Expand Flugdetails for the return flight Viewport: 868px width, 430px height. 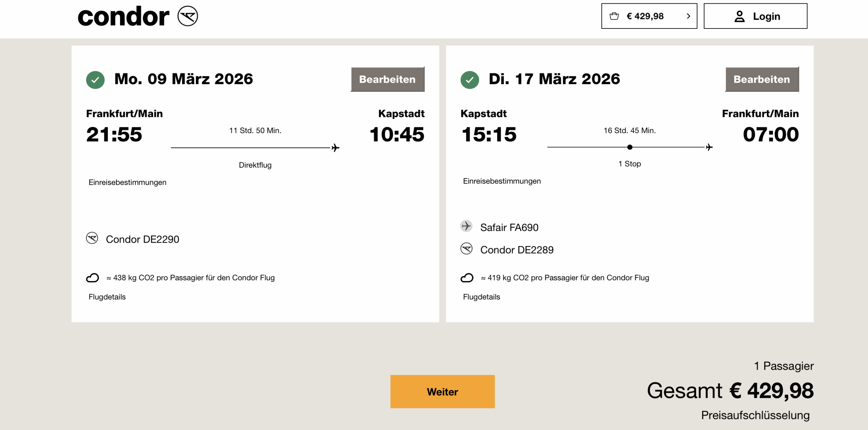pos(481,297)
